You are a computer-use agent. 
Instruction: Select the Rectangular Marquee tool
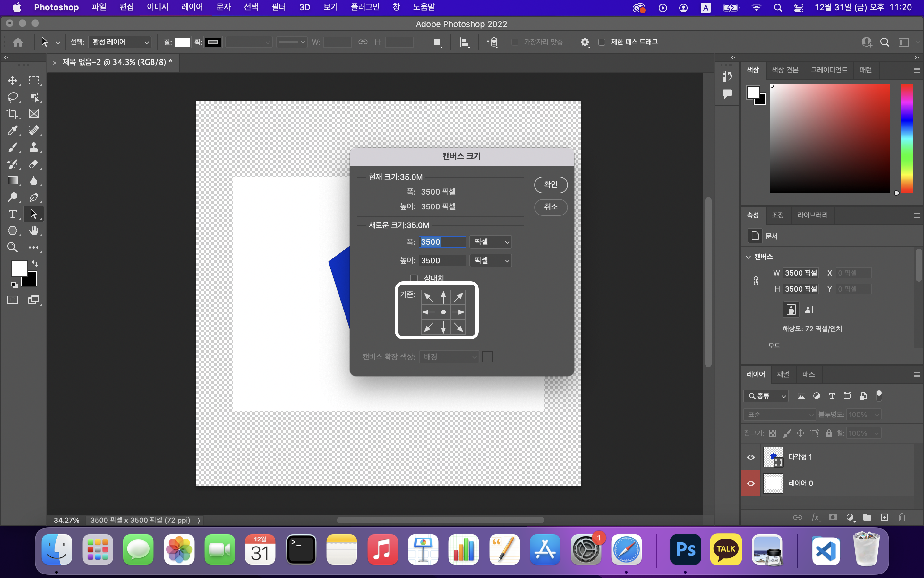(x=34, y=80)
